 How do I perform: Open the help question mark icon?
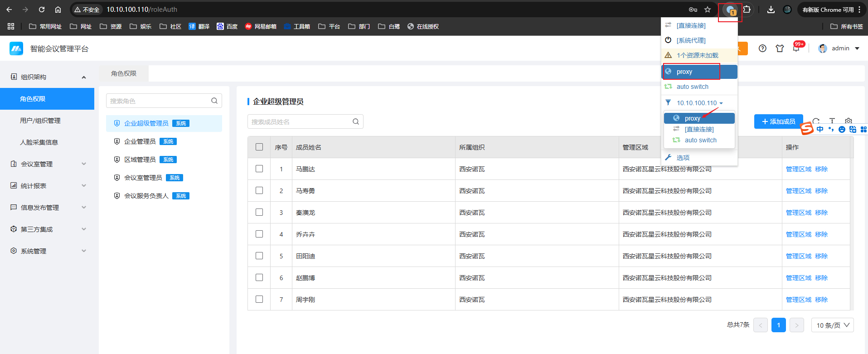pos(762,48)
